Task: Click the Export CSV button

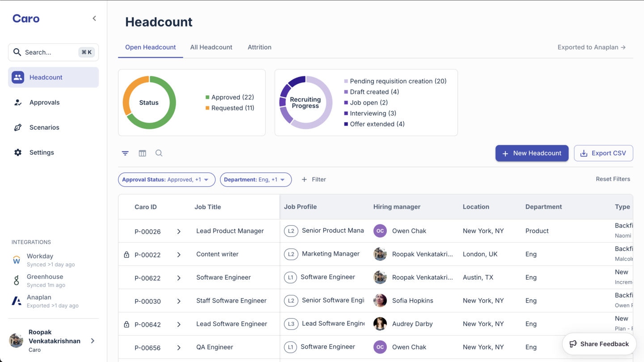Action: [x=603, y=153]
